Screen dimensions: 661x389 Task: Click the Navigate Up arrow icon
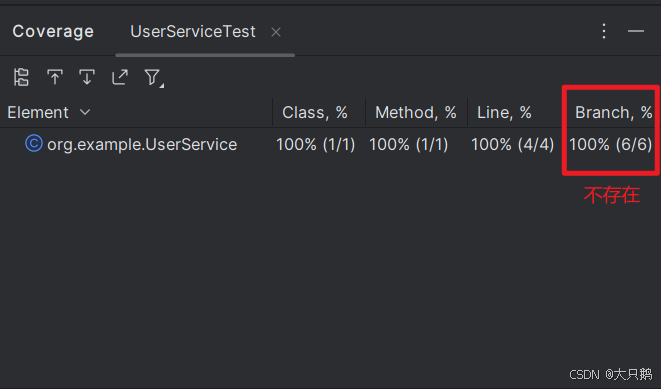pyautogui.click(x=55, y=77)
